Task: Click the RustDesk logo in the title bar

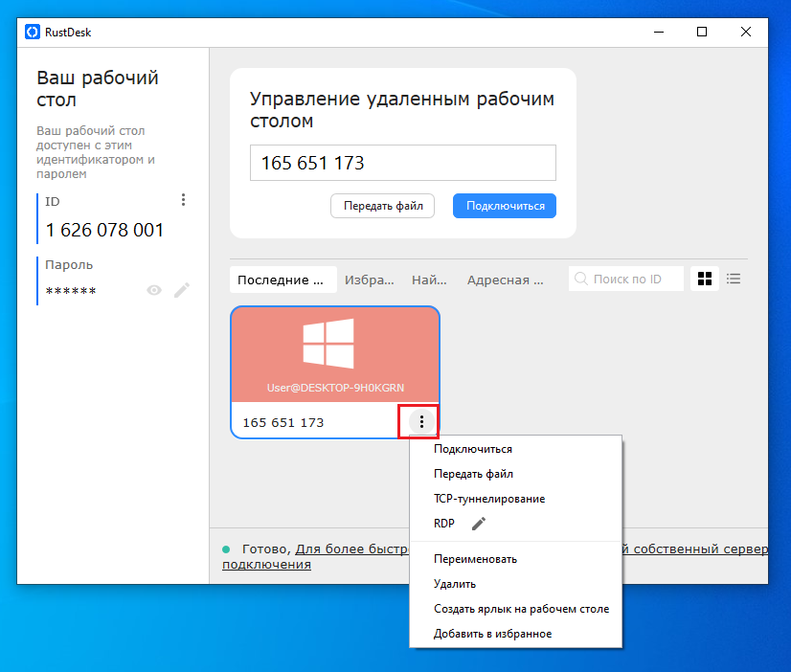Action: [x=33, y=33]
